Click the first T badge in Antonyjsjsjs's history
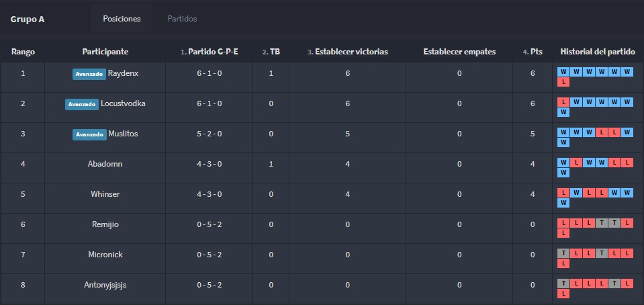This screenshot has height=305, width=644. coord(563,284)
